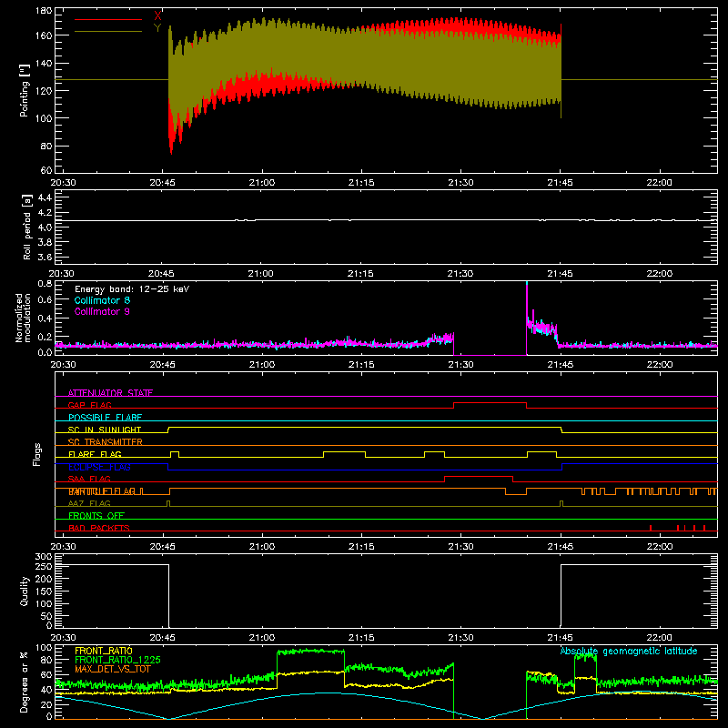
Task: Select the SC_IN_SUNLIGHT flag label
Action: tap(105, 430)
